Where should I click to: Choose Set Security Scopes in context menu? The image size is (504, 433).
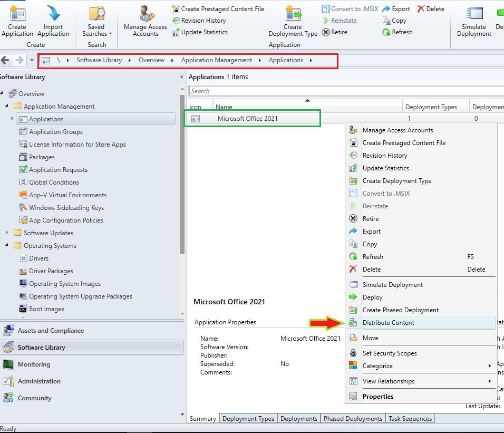tap(421, 353)
